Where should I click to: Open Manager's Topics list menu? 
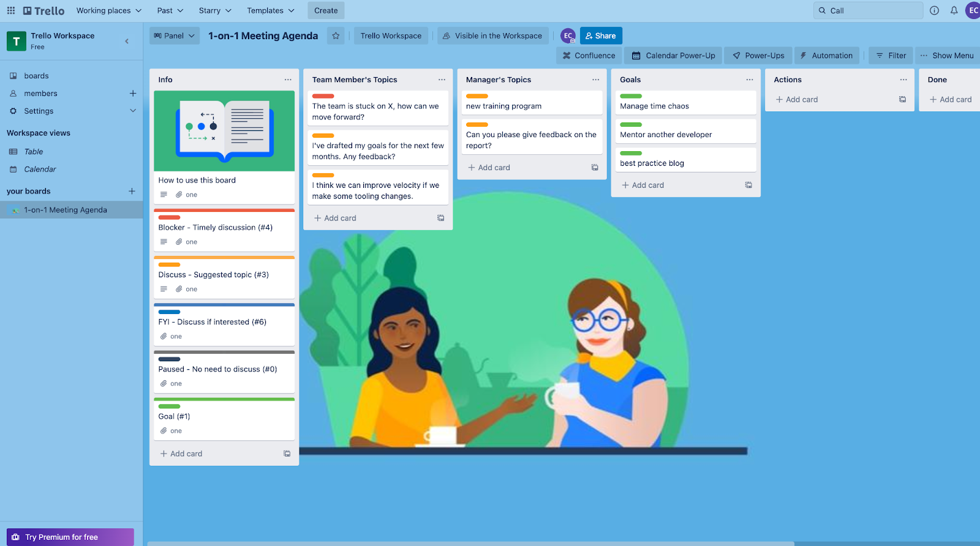click(x=595, y=80)
